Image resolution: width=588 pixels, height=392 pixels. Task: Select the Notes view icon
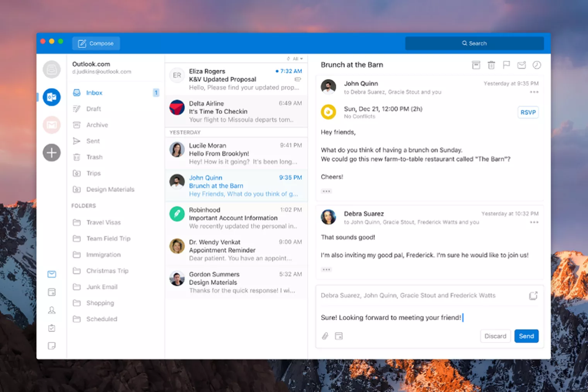pos(51,346)
